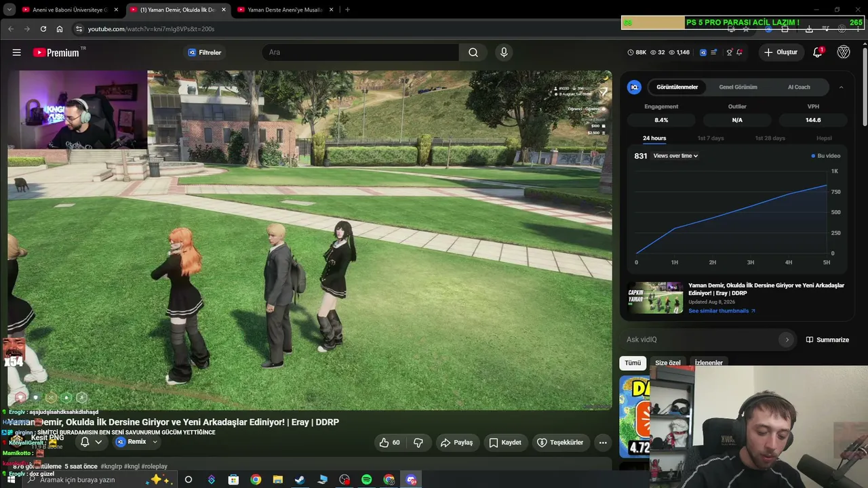Image resolution: width=868 pixels, height=488 pixels.
Task: Click the browser address bar URL
Action: [151, 29]
